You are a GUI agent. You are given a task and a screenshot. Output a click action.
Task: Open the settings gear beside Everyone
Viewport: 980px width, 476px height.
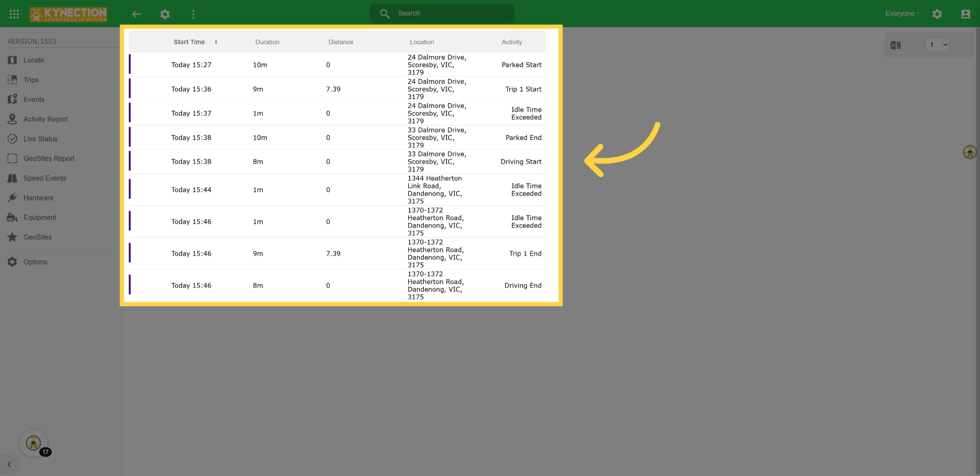[937, 14]
